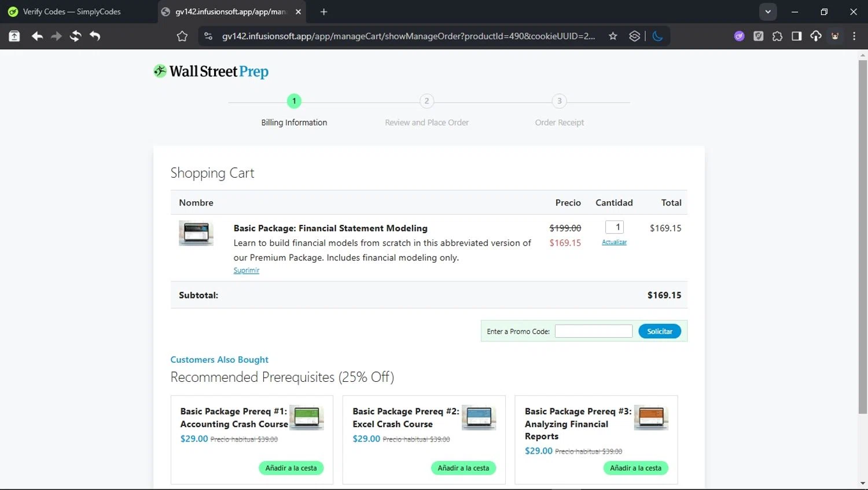868x490 pixels.
Task: Toggle the browser side panel icon
Action: (796, 36)
